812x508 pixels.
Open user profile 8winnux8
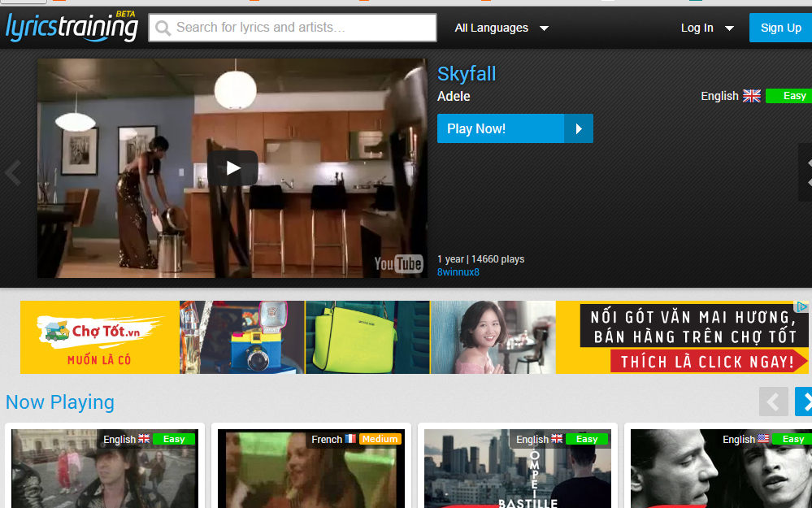[x=458, y=271]
